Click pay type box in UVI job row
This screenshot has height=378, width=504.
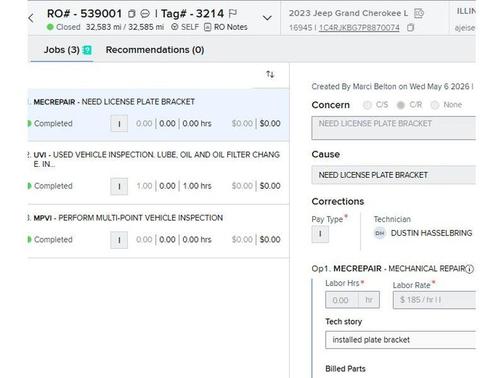point(119,186)
